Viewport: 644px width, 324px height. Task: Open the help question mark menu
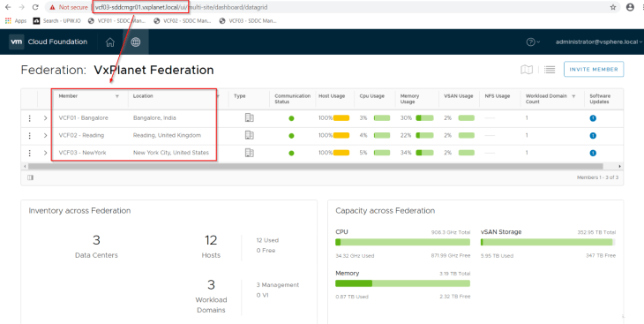pos(533,42)
